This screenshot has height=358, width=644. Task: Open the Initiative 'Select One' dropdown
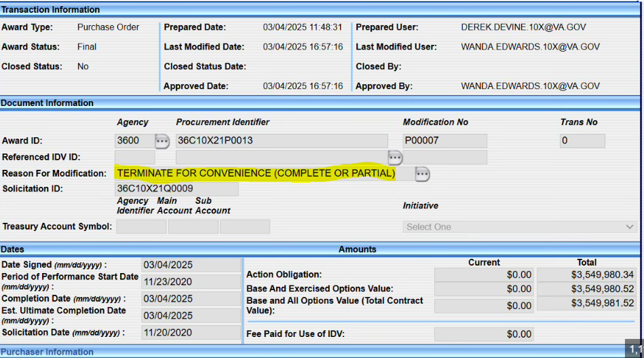tap(519, 227)
